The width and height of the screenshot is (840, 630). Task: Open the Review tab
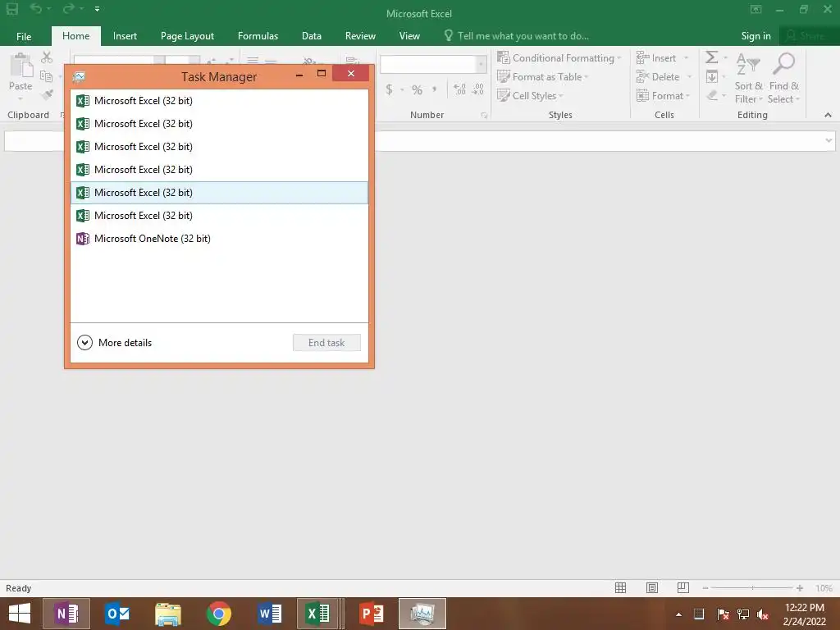click(360, 36)
